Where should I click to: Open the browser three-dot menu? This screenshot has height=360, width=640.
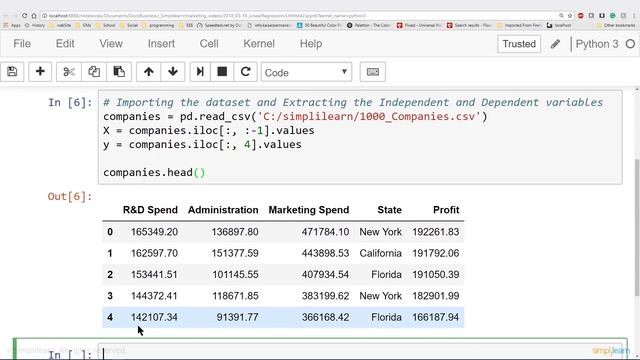point(635,16)
